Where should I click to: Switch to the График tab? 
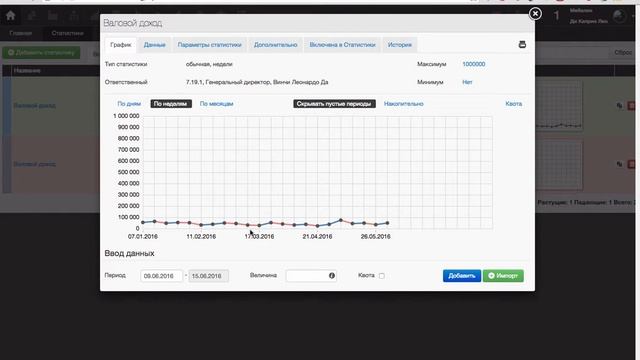coord(121,45)
